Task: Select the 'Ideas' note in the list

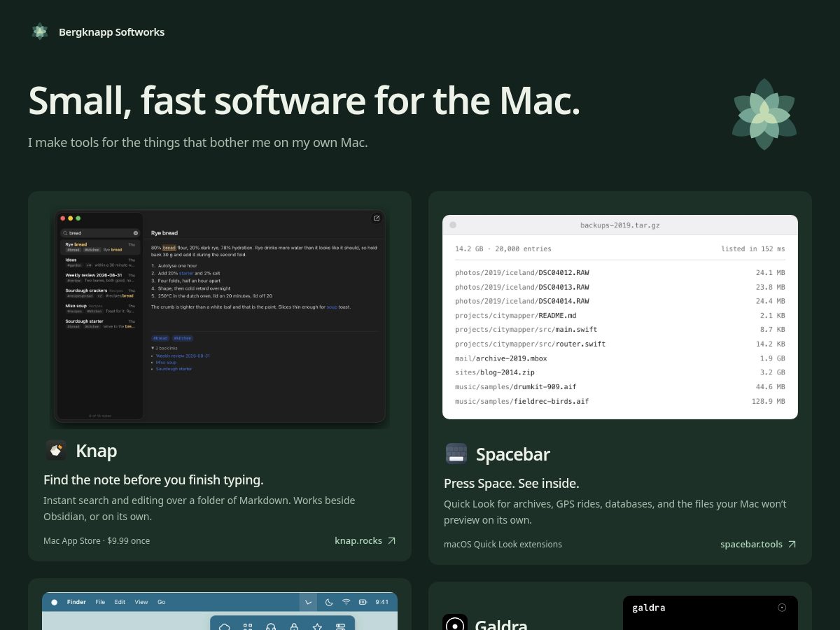Action: click(100, 262)
